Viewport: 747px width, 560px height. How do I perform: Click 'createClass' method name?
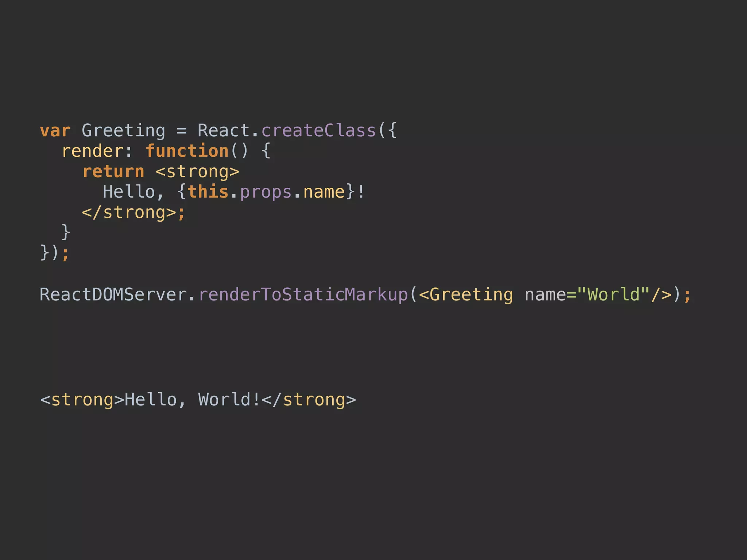[x=318, y=130]
